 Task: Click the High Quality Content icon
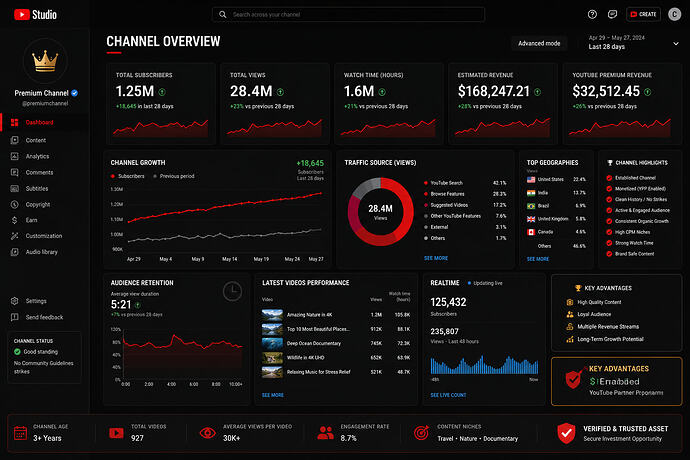pos(570,302)
